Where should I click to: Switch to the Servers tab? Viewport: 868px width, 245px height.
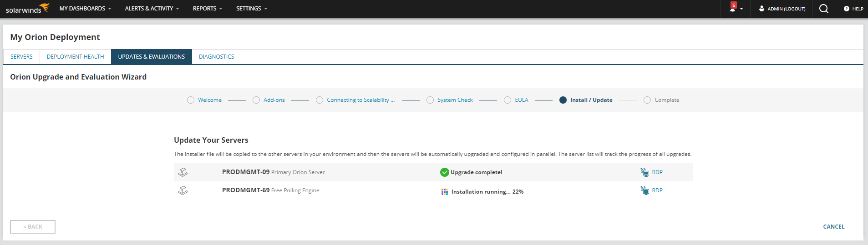(21, 57)
